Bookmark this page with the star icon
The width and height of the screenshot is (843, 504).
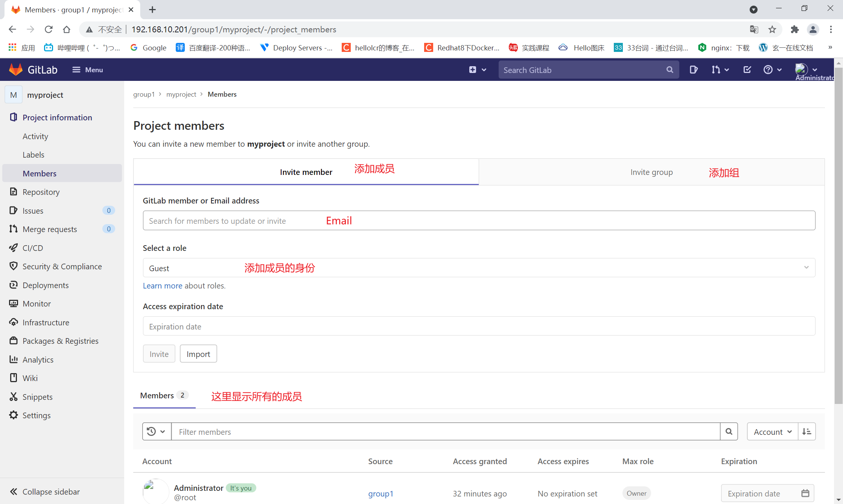click(772, 29)
